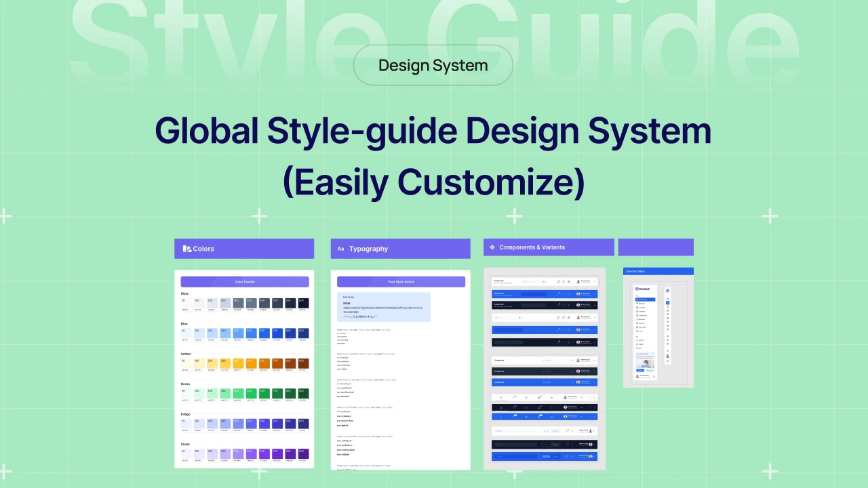
Task: Open the Components & Variants header
Action: (x=549, y=247)
